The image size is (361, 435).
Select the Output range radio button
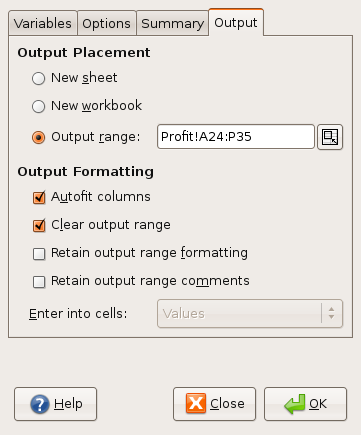[x=39, y=137]
